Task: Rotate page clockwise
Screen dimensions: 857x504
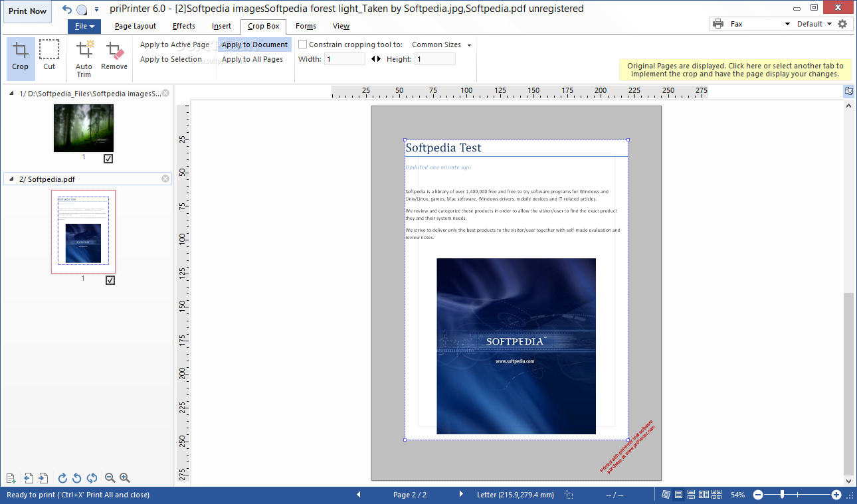Action: click(x=63, y=478)
